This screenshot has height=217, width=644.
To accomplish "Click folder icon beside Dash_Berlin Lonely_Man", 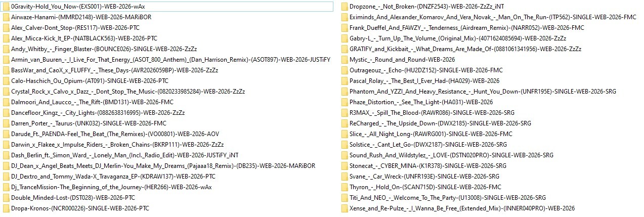I will (x=6, y=155).
